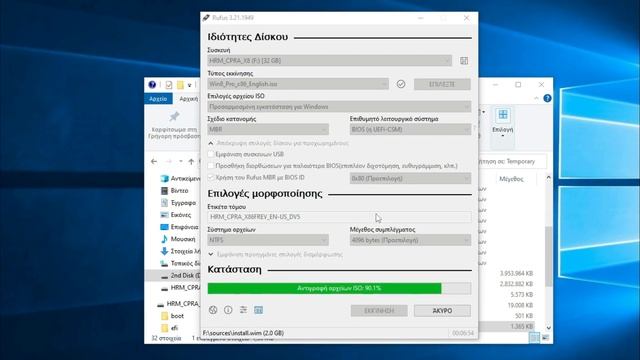Toggle Χρήση του Rufus MBR checkbox
This screenshot has height=360, width=640.
click(211, 178)
